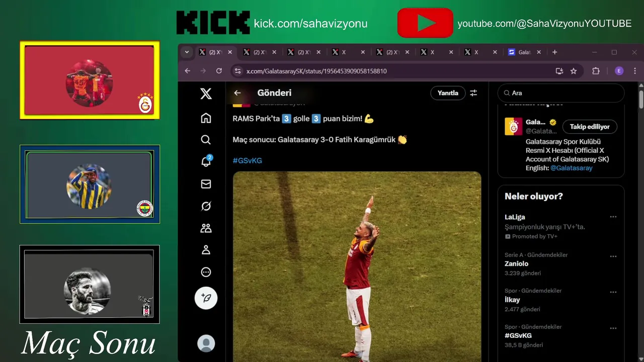Click '3.239 gönderi' count text

tap(523, 273)
